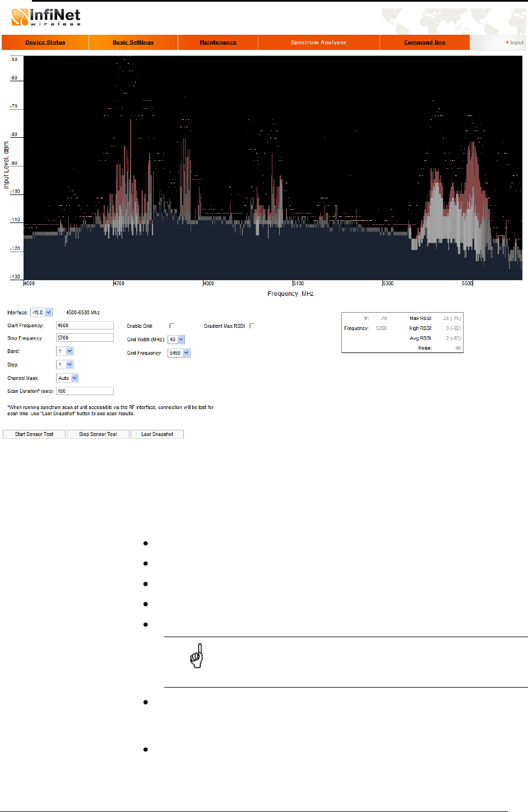Click the High RSSI value 3 (-92)

point(453,328)
